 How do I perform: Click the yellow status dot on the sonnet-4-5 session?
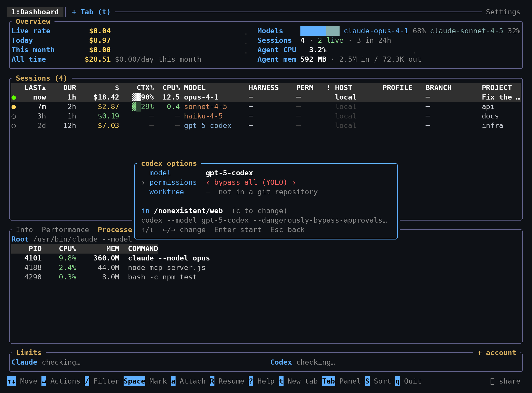point(14,107)
